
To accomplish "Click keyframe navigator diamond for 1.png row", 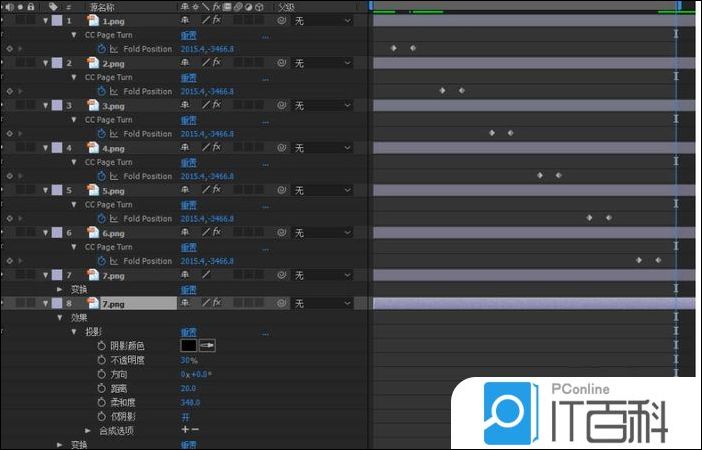I will coord(10,48).
